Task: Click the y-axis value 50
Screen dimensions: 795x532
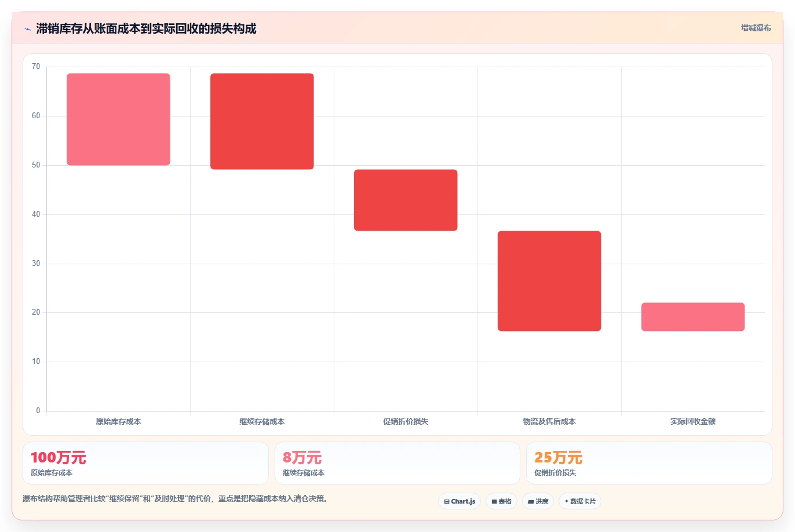Action: [36, 165]
